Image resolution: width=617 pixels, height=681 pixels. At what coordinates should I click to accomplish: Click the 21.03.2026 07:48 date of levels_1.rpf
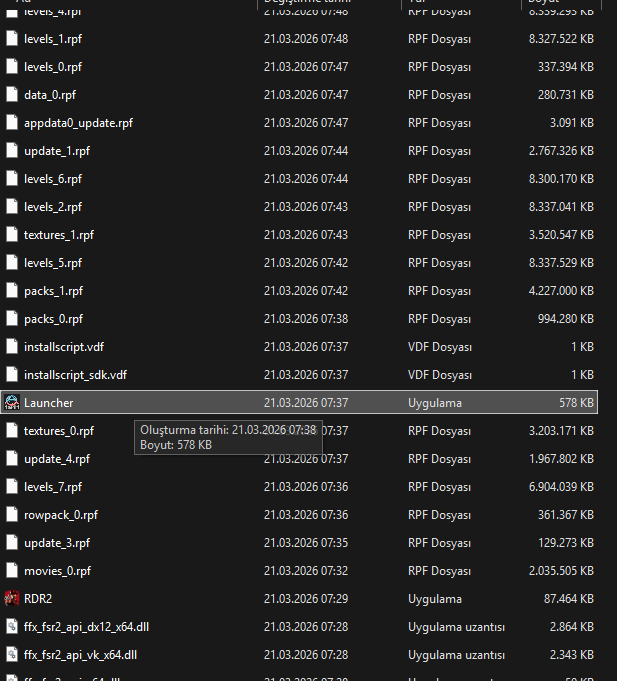click(x=306, y=39)
